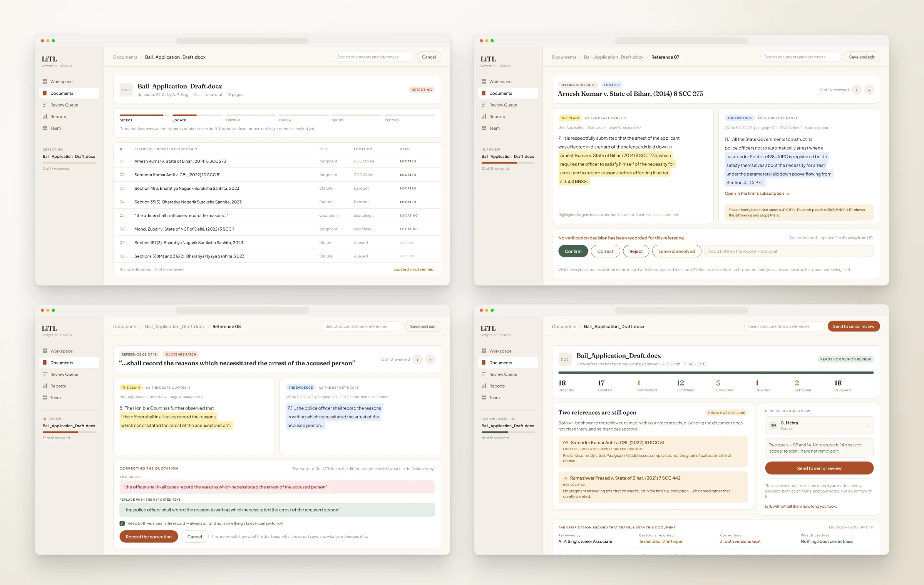The width and height of the screenshot is (924, 585).
Task: Open Workspace icon in the senior review window sidebar
Action: point(484,351)
